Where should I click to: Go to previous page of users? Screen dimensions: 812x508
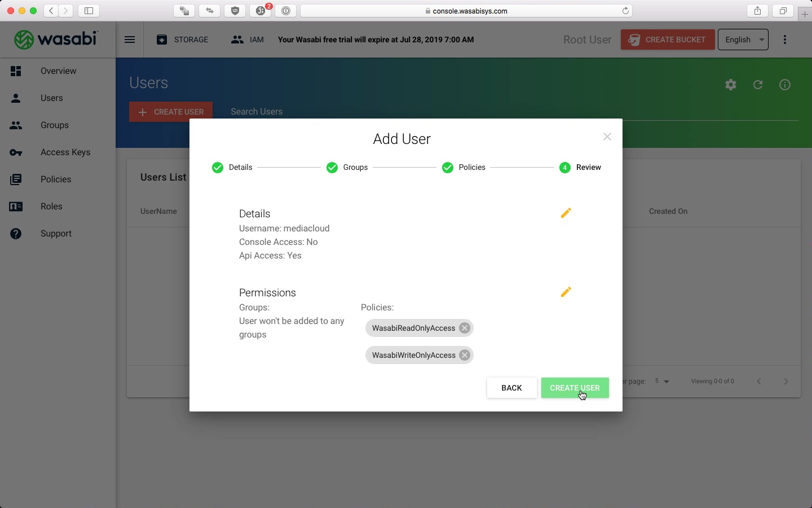[759, 382]
